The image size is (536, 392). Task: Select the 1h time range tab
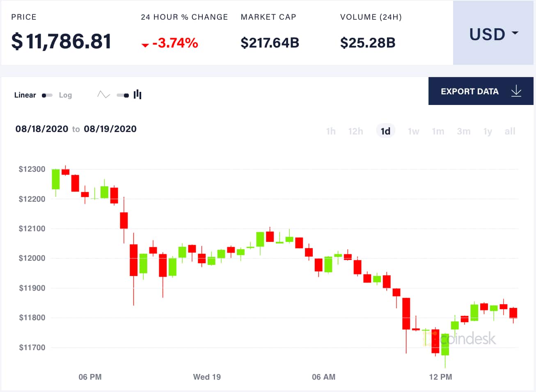tap(331, 131)
